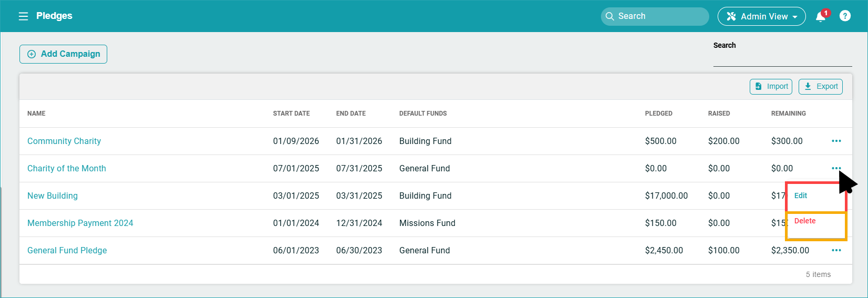Click the Import button

click(x=771, y=87)
